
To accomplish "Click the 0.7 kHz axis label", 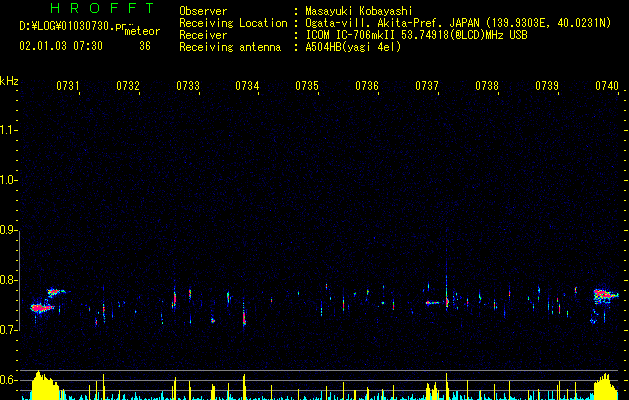I will pyautogui.click(x=8, y=330).
